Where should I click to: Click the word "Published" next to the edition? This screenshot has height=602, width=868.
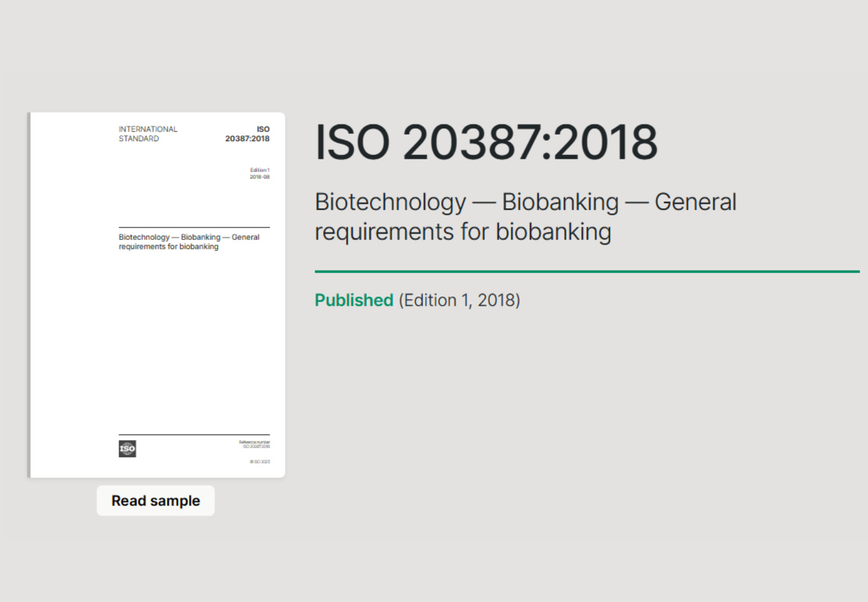[x=354, y=300]
